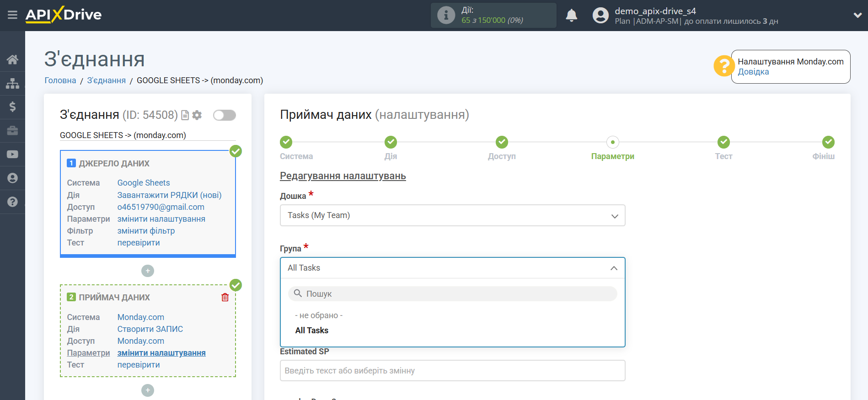Click the Параметри label in receiver block
868x400 pixels.
point(88,353)
